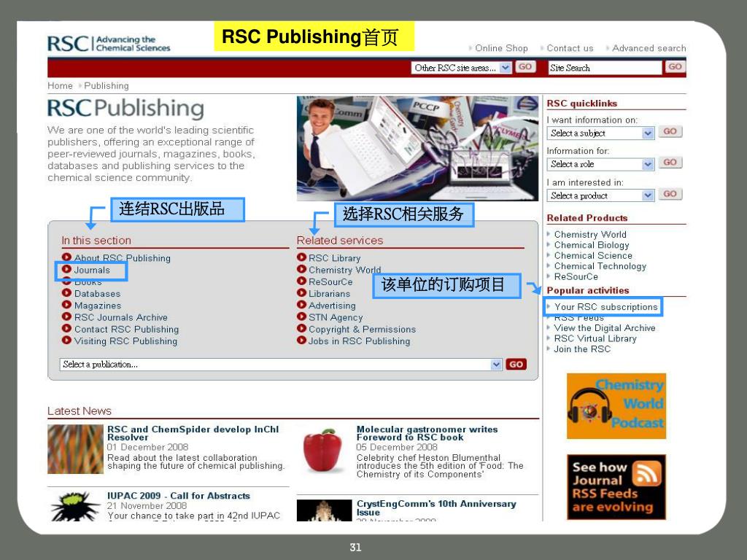The height and width of the screenshot is (560, 747).
Task: Open the Visiting RSC Publishing link
Action: click(125, 341)
